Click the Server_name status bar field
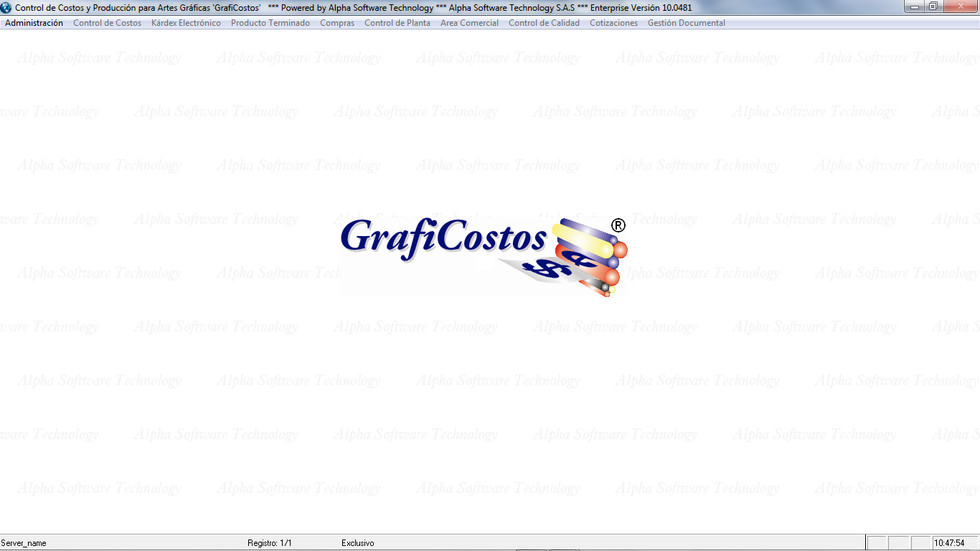 click(24, 543)
